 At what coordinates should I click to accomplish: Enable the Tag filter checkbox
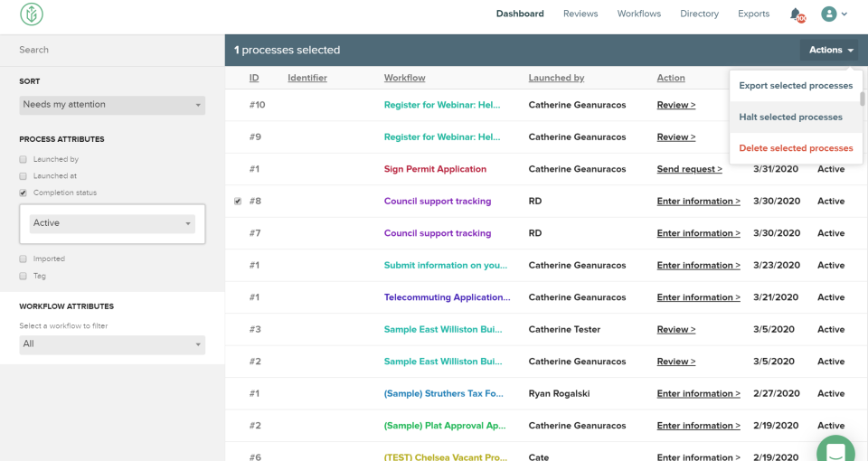pos(23,276)
